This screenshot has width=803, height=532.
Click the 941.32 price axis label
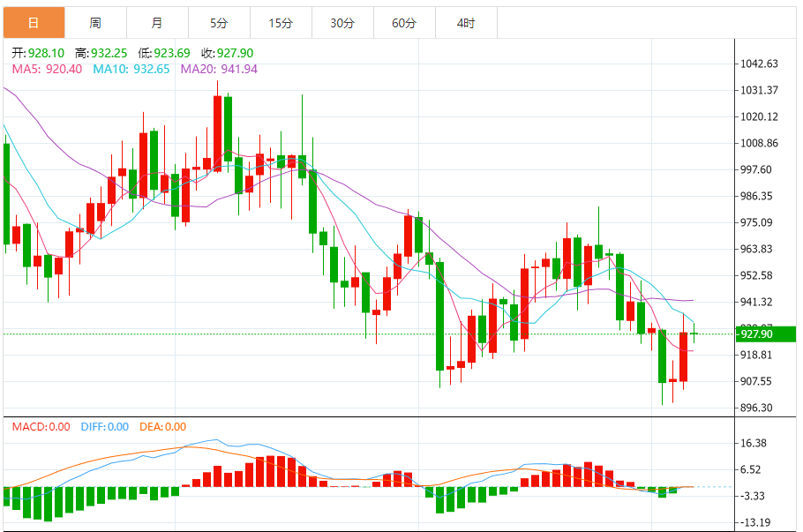pos(756,302)
